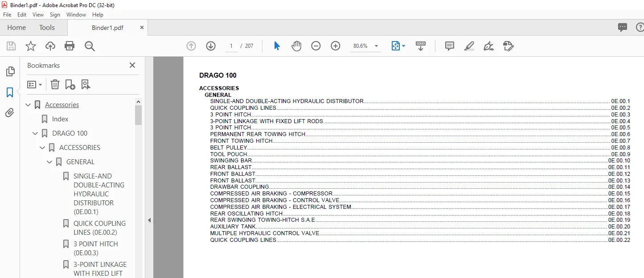Select the GENERAL bookmark label
This screenshot has height=278, width=644.
pos(81,162)
